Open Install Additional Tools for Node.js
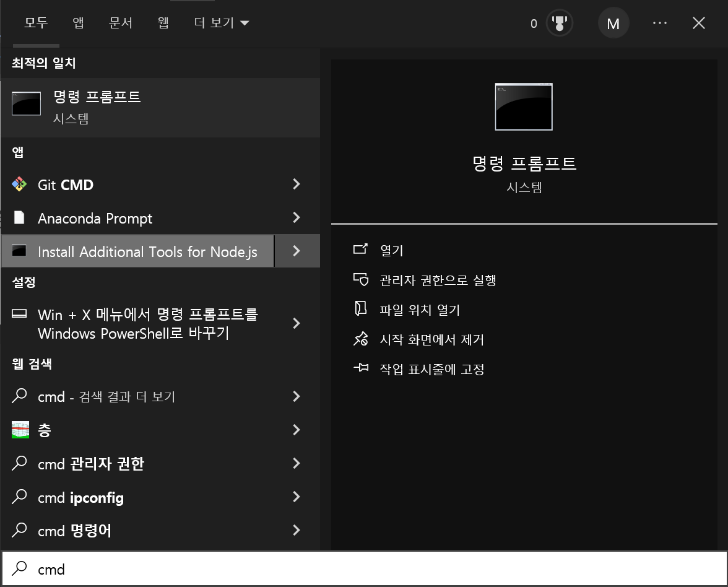Image resolution: width=728 pixels, height=587 pixels. pos(138,251)
